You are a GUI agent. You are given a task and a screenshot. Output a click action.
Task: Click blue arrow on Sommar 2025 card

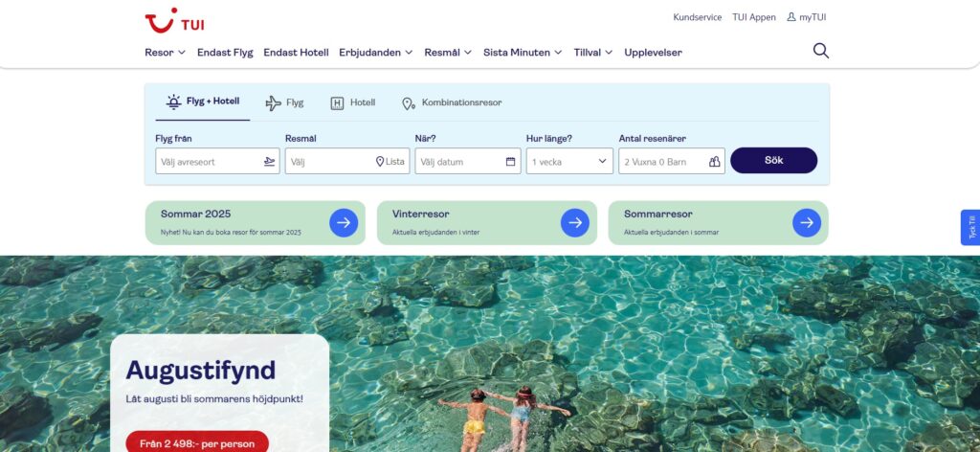coord(344,223)
